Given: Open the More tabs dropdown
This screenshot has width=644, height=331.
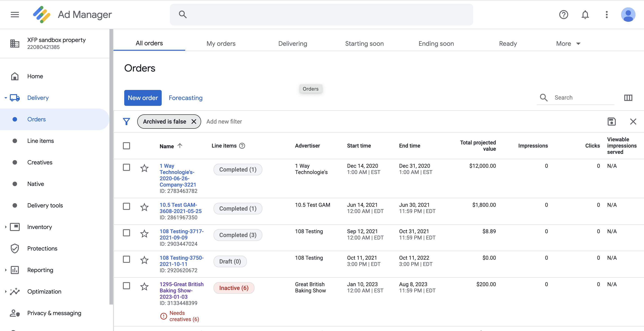Looking at the screenshot, I should [568, 44].
